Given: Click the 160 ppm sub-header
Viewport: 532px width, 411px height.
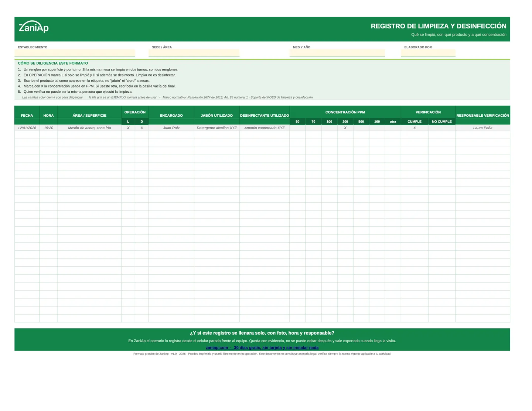Looking at the screenshot, I should click(x=377, y=121).
